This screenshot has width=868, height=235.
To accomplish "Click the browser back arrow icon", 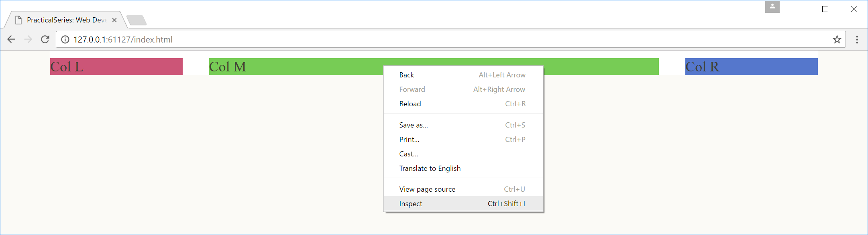I will [x=11, y=39].
